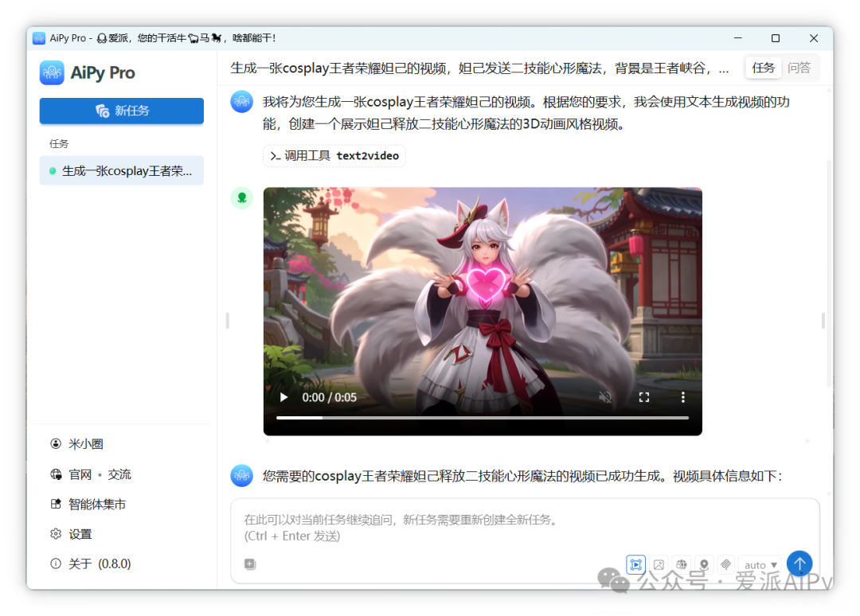Switch to the 任务 tab
The width and height of the screenshot is (860, 616).
pos(763,68)
